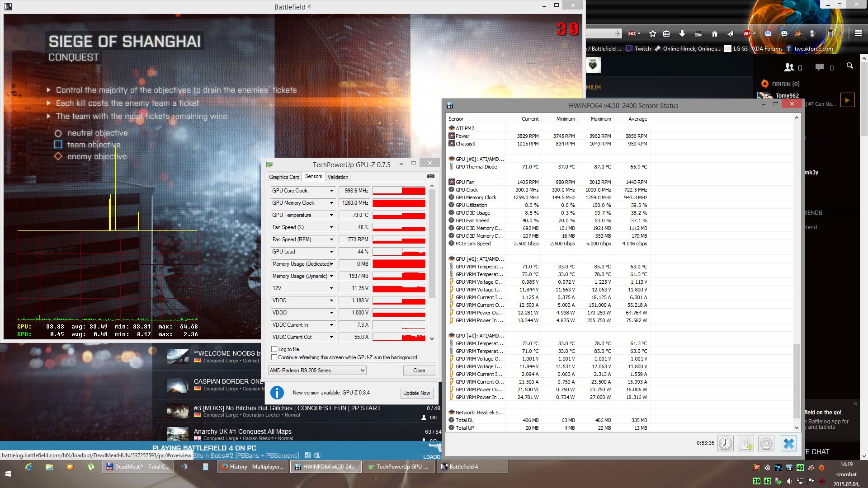
Task: Click Windows Start button
Action: point(8,474)
